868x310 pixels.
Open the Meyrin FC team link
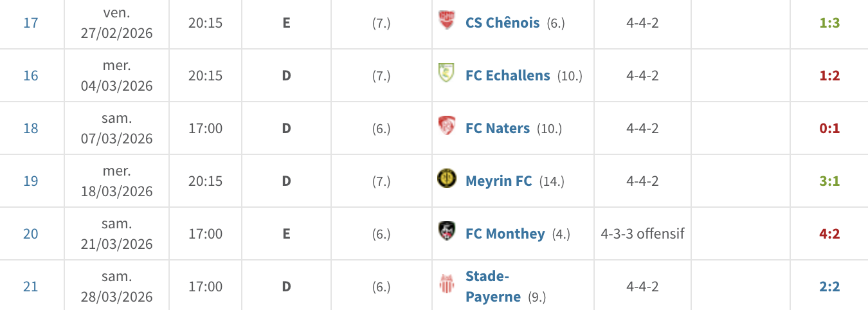pyautogui.click(x=499, y=181)
